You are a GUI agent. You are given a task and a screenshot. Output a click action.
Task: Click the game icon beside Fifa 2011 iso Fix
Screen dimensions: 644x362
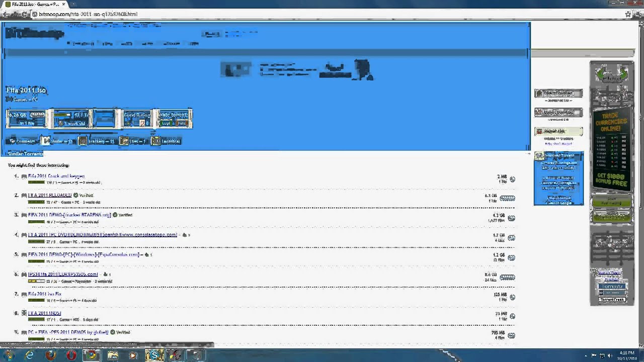tap(24, 294)
